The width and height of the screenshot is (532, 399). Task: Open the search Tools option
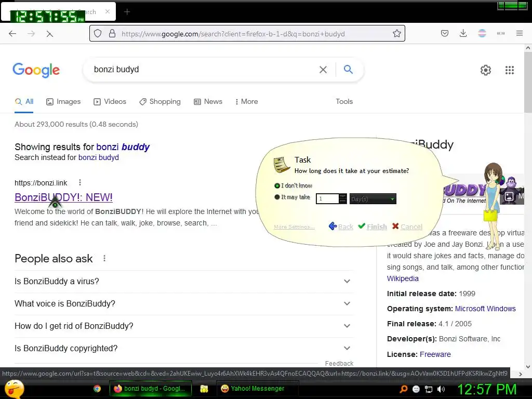tap(344, 101)
